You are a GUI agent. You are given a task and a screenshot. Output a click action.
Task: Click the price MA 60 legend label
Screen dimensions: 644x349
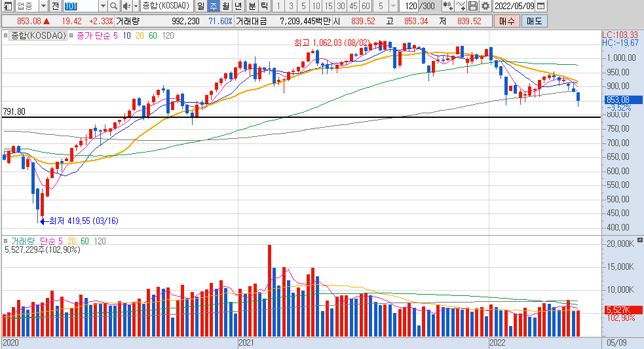click(x=153, y=36)
